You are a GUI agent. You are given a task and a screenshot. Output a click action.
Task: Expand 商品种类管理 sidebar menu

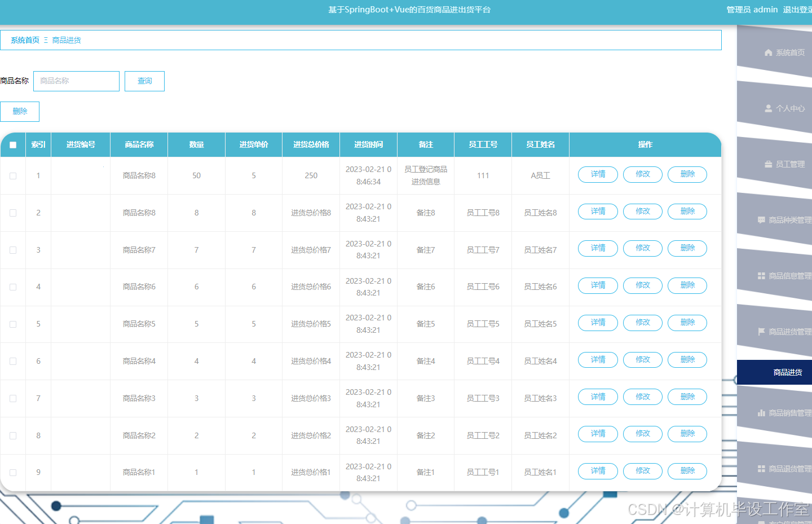coord(774,220)
